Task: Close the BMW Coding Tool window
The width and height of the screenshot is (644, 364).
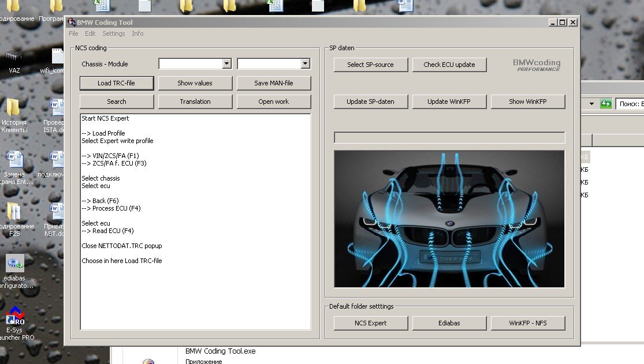Action: tap(573, 22)
